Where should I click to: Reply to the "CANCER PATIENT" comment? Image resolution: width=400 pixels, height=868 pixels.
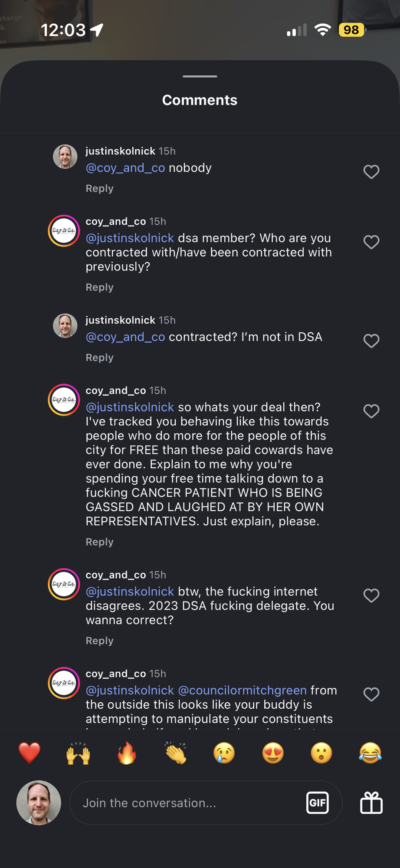pyautogui.click(x=99, y=542)
